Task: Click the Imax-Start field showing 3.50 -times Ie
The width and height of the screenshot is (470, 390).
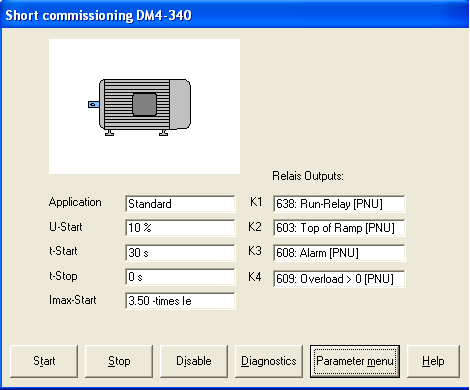Action: pyautogui.click(x=180, y=301)
